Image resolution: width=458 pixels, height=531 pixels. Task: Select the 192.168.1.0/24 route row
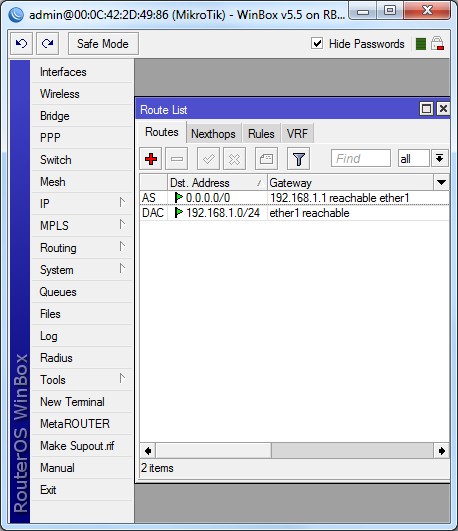pos(294,213)
